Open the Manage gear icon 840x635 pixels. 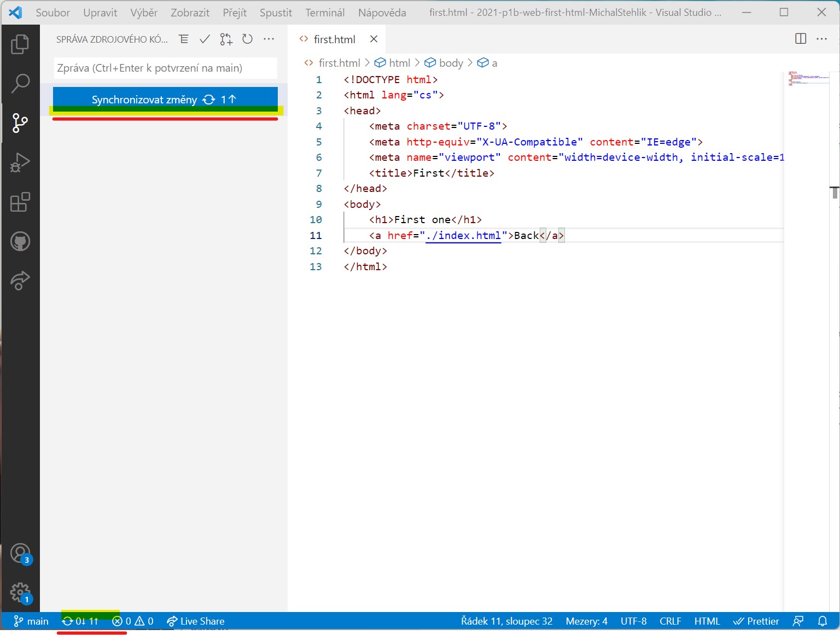point(20,593)
